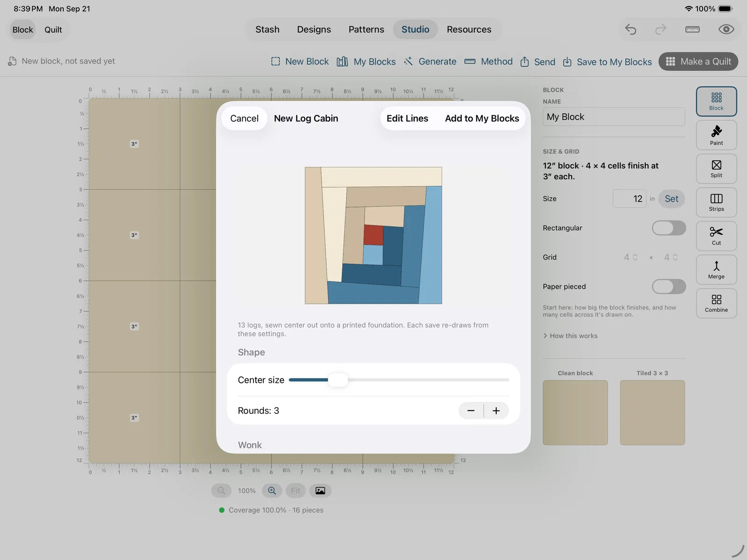
Task: Undo the last action
Action: [631, 29]
